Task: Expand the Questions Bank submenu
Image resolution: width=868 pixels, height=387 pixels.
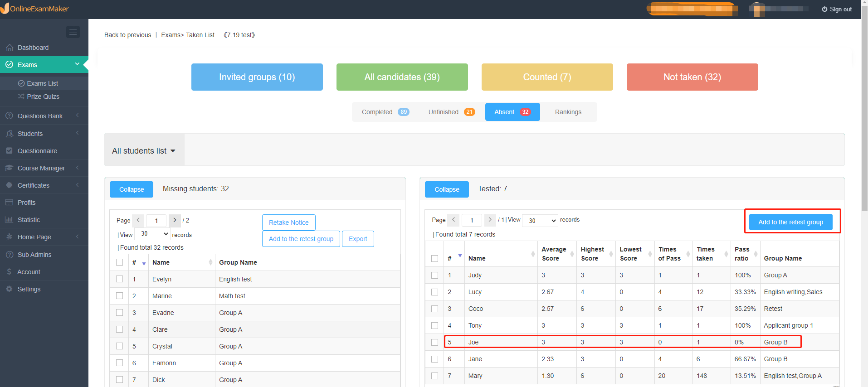Action: pyautogui.click(x=78, y=116)
